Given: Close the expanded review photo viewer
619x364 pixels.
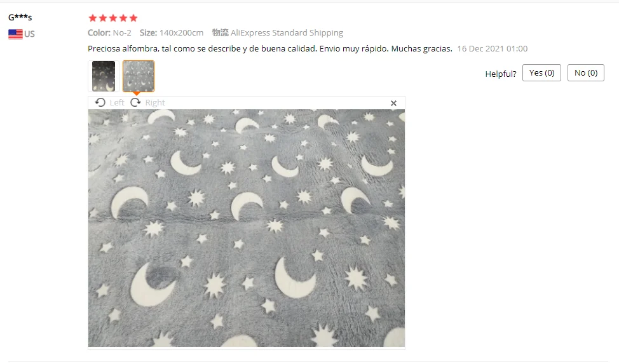Looking at the screenshot, I should [x=393, y=104].
